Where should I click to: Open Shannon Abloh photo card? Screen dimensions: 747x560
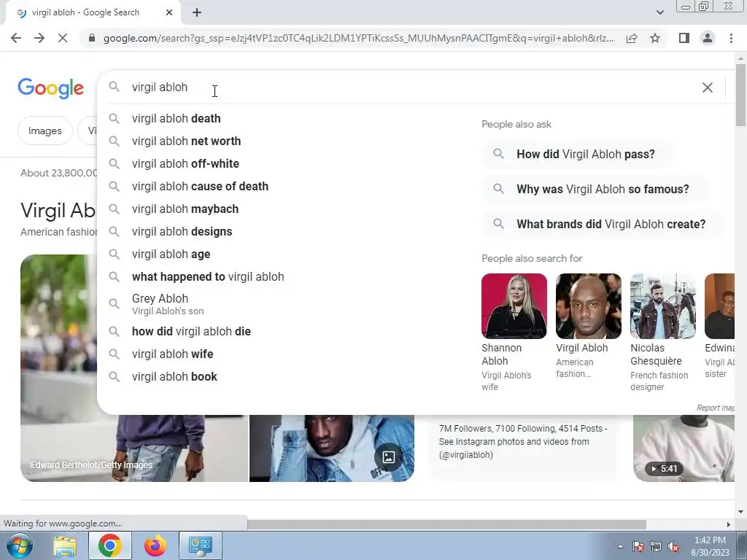coord(514,332)
